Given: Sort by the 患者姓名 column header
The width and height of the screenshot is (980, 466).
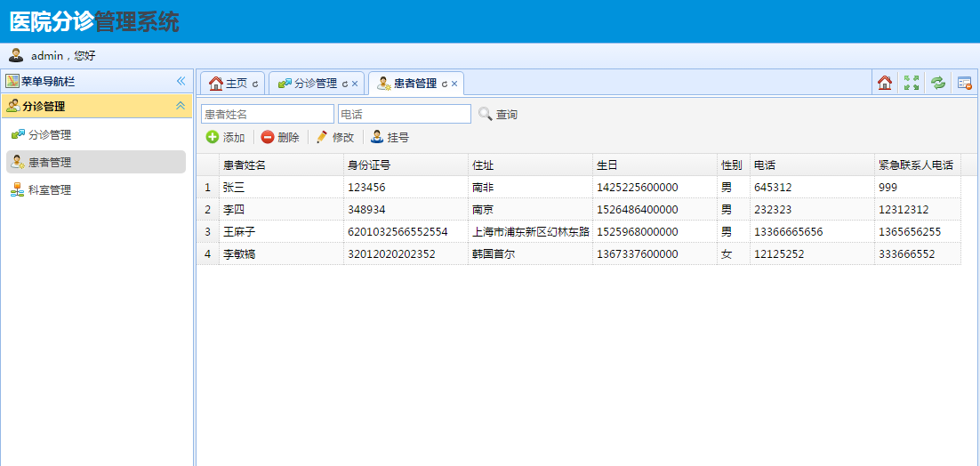Looking at the screenshot, I should tap(281, 165).
